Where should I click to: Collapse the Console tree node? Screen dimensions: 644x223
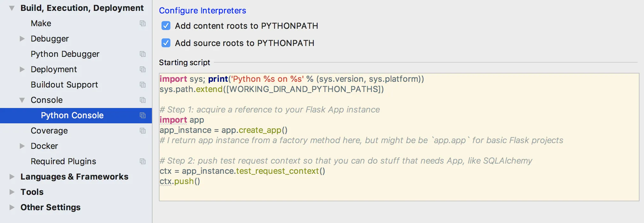(22, 100)
